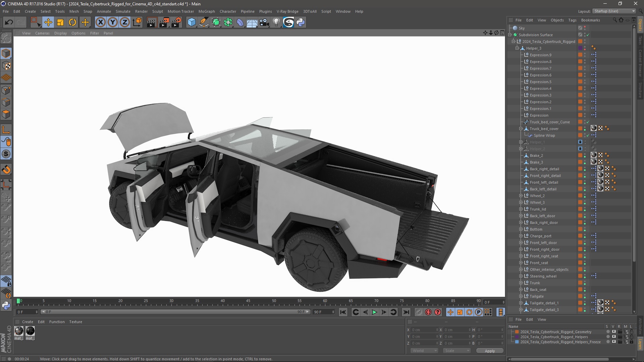The height and width of the screenshot is (362, 644).
Task: Open the Simulate menu
Action: pyautogui.click(x=123, y=11)
